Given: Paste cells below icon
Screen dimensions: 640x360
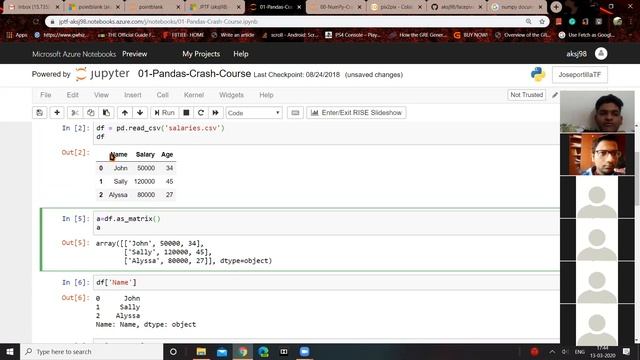Looking at the screenshot, I should tap(106, 113).
